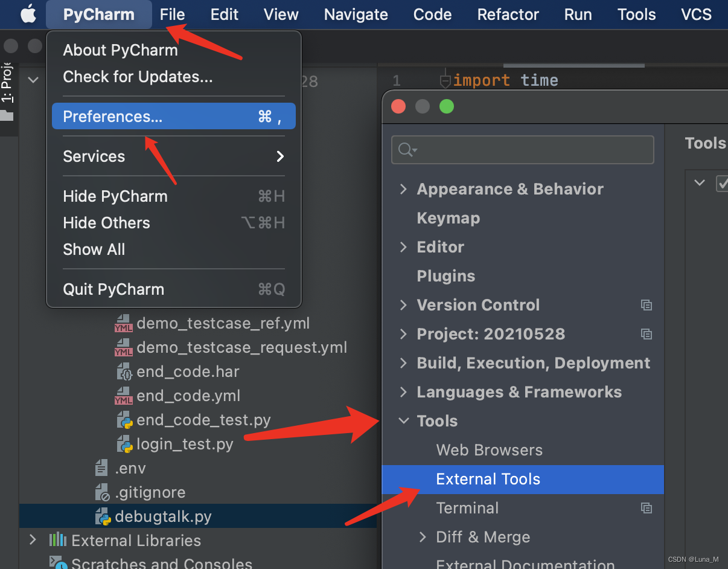Open the PyCharm application menu
Image resolution: width=728 pixels, height=569 pixels.
point(99,14)
